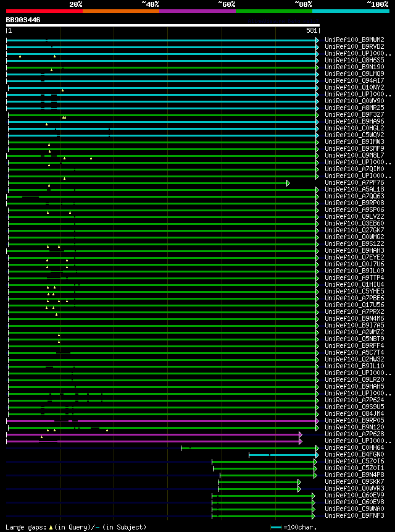Click the purple ~60% legend segment
Viewport: 395px width, 532px height.
coord(197,11)
